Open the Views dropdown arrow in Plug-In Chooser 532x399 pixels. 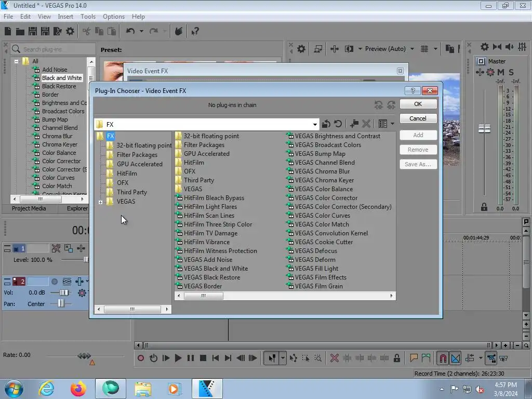(393, 124)
